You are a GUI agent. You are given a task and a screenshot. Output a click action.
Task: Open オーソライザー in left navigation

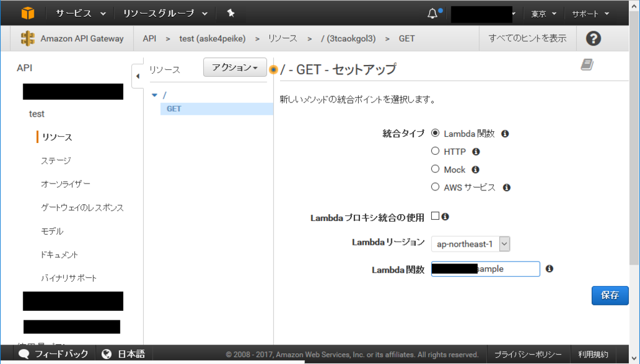[x=66, y=184]
